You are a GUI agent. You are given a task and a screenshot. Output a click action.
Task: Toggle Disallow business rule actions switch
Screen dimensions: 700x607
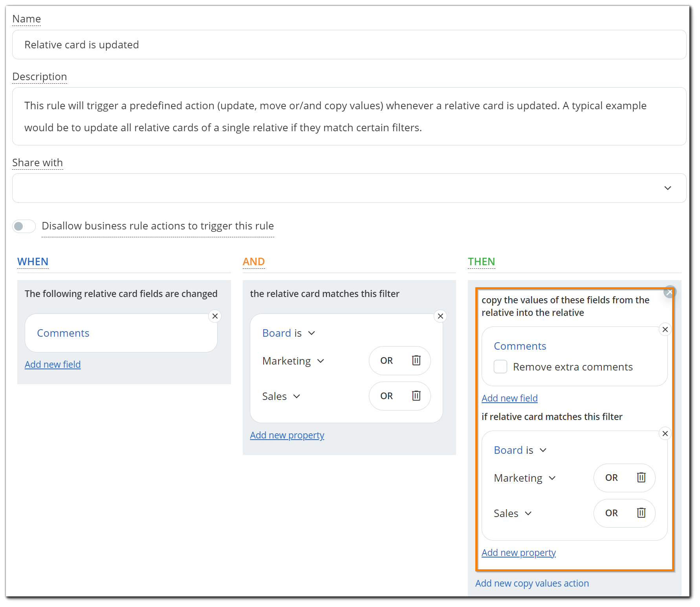coord(24,226)
